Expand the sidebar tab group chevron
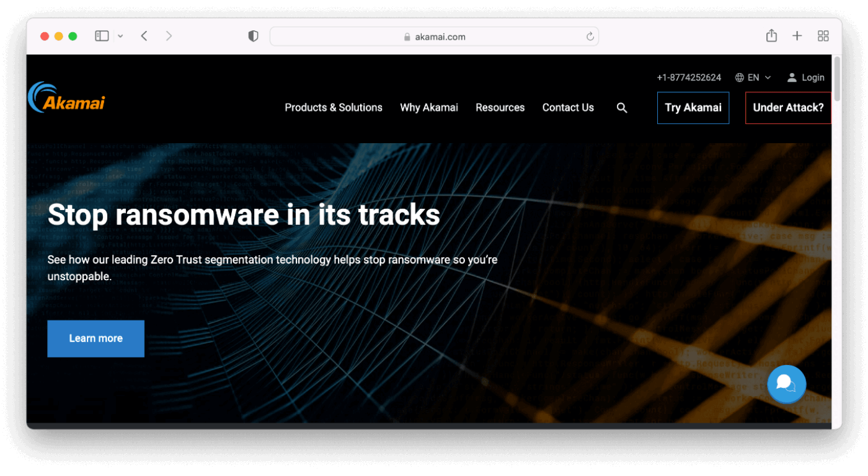This screenshot has height=476, width=868. tap(120, 37)
